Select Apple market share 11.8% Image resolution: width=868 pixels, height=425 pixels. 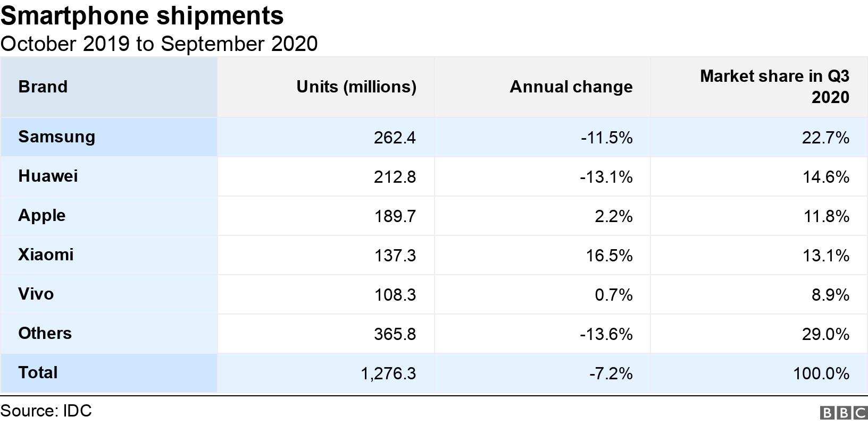point(827,216)
